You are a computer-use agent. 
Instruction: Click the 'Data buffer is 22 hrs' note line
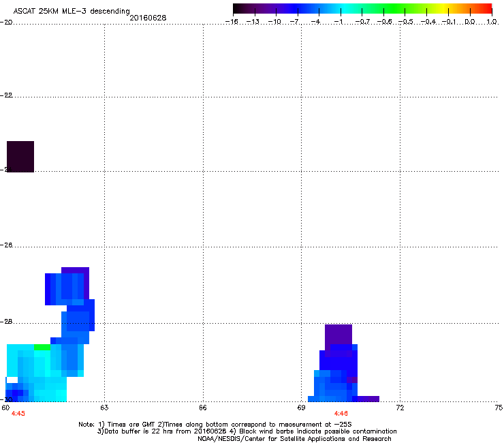(247, 431)
